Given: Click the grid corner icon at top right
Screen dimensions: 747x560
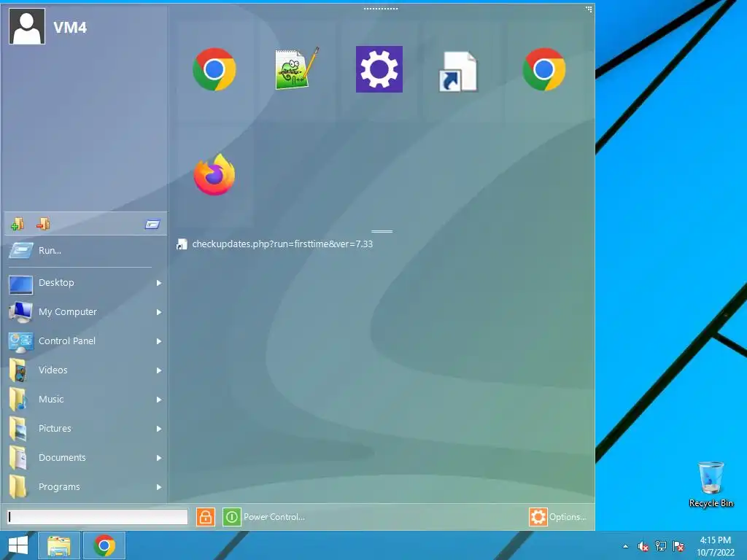Looking at the screenshot, I should pyautogui.click(x=589, y=9).
